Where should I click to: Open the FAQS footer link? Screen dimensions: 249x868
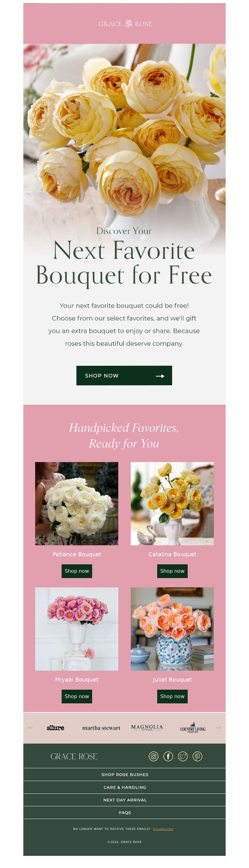point(125,813)
